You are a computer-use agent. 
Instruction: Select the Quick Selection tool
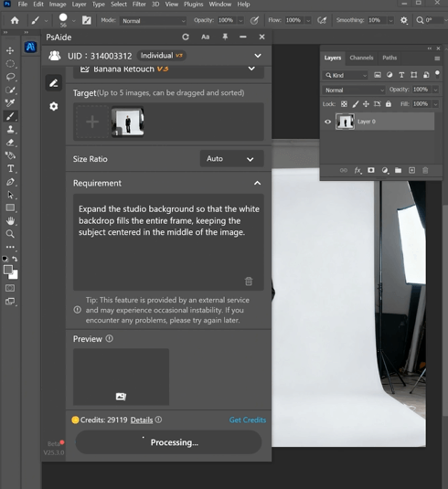point(10,90)
